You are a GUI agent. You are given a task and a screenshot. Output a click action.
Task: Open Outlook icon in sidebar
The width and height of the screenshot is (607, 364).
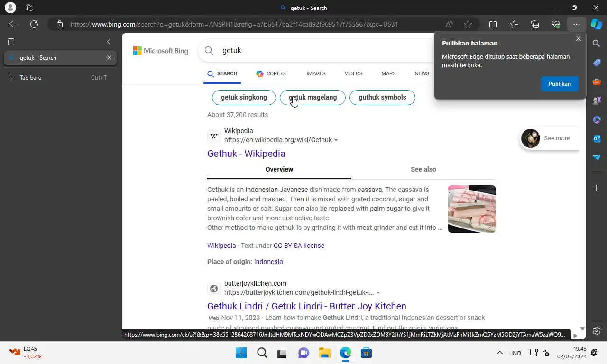click(597, 138)
